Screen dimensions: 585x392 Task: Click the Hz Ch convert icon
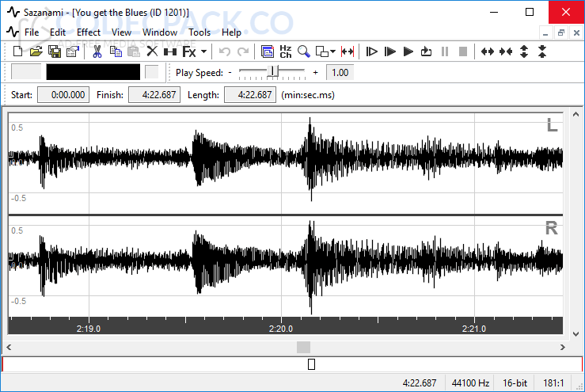click(286, 51)
